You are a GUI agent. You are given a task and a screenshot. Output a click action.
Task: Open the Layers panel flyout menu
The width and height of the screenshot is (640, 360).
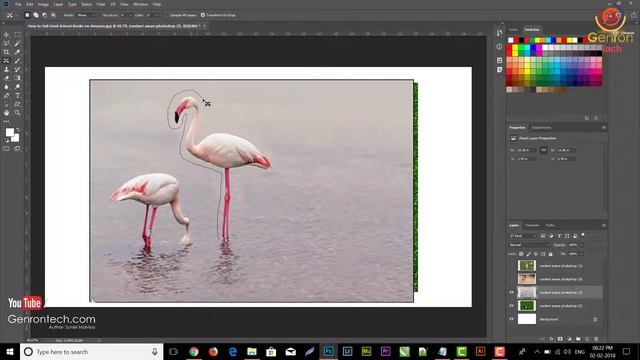[604, 225]
